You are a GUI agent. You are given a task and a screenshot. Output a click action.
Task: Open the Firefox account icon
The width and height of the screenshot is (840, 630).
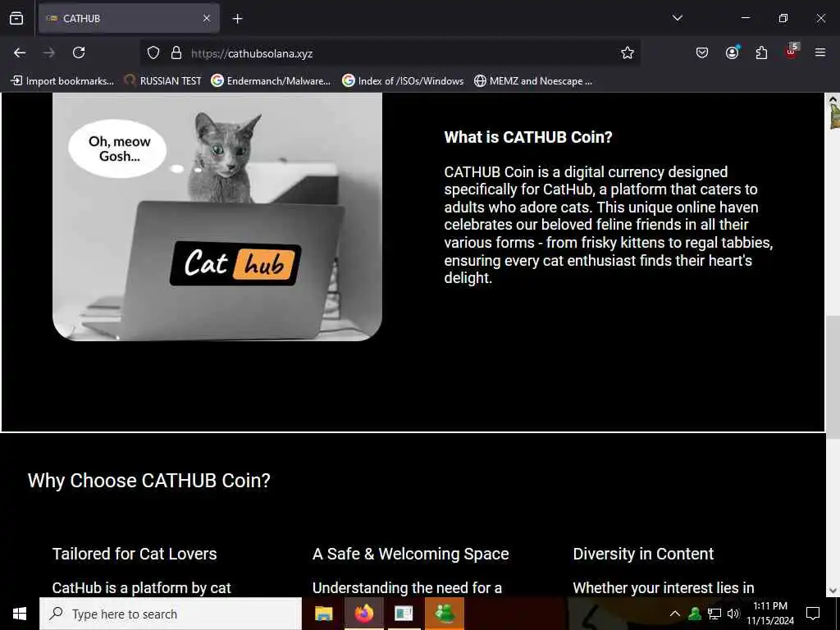733,52
